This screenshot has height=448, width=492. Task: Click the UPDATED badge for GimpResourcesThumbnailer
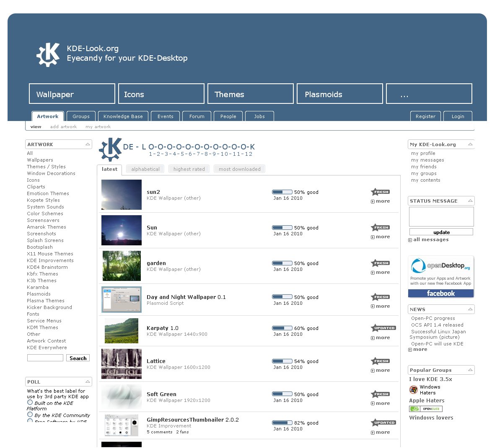click(383, 422)
